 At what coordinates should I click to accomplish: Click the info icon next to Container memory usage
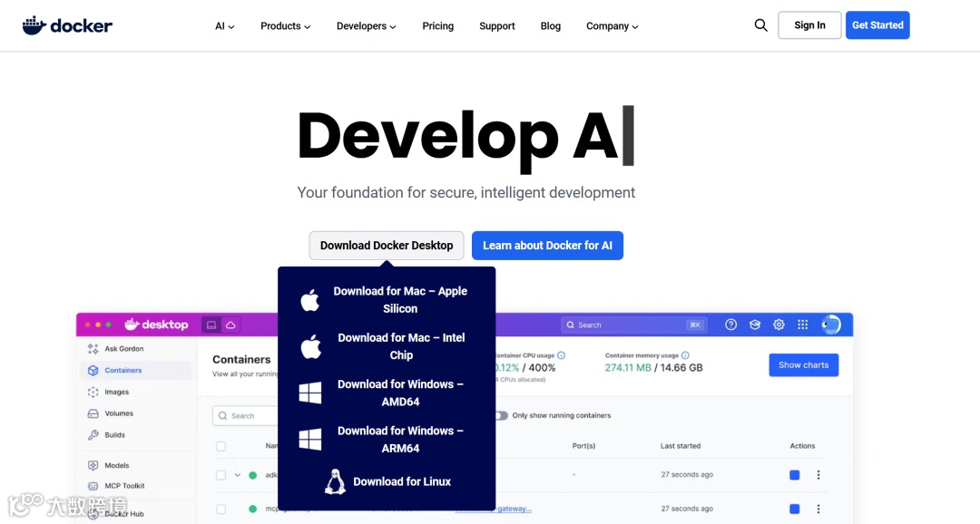pyautogui.click(x=685, y=355)
